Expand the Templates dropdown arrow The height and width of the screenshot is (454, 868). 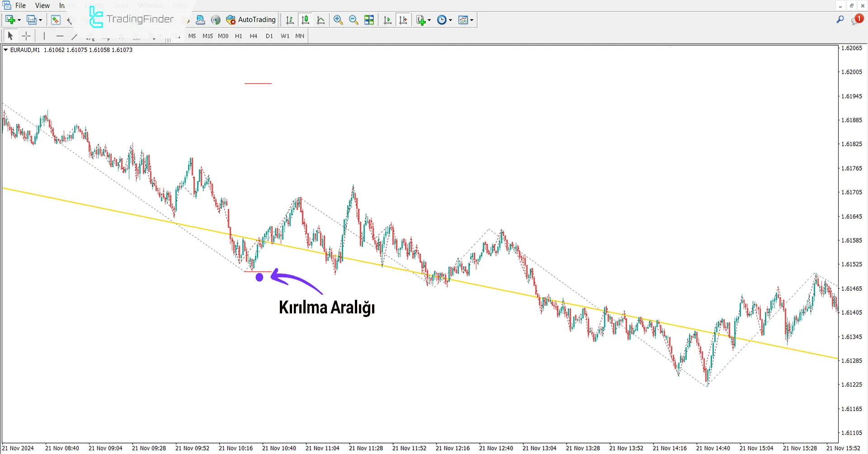(x=472, y=20)
